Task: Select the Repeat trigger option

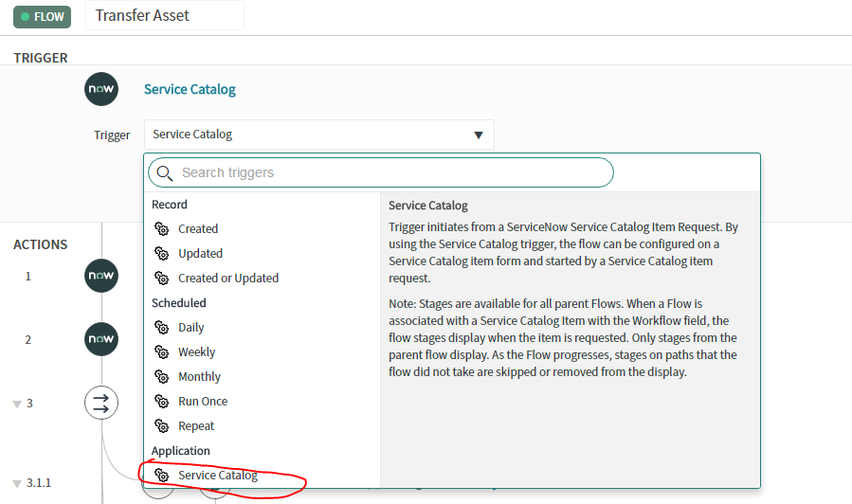Action: point(196,425)
